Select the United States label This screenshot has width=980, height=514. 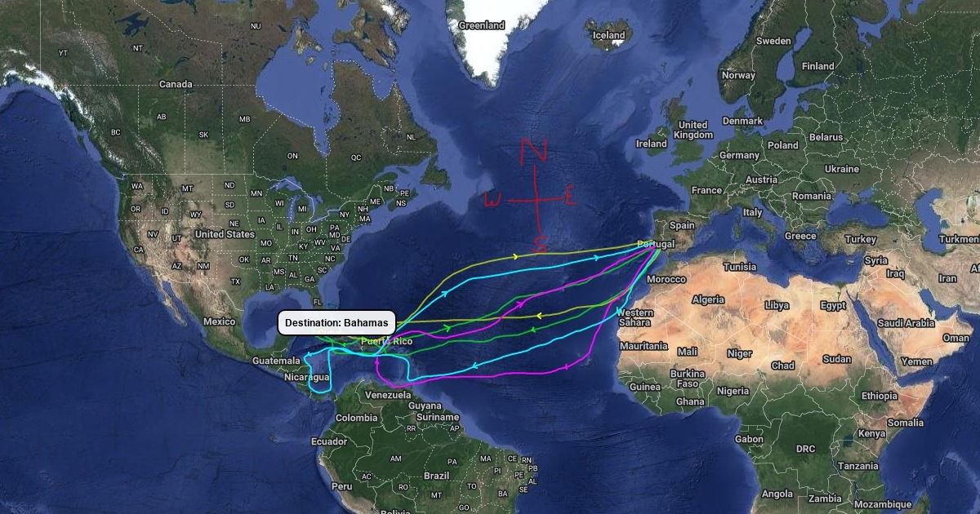[x=225, y=234]
